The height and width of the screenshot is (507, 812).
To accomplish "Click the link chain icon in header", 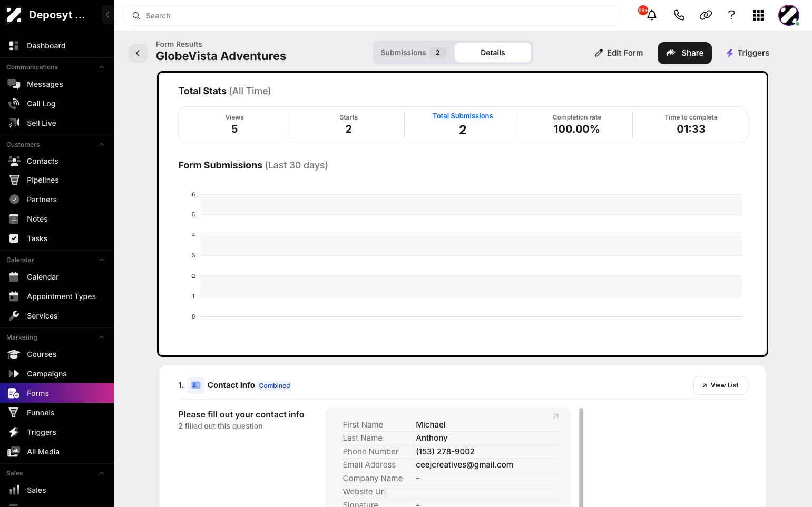I will point(706,15).
